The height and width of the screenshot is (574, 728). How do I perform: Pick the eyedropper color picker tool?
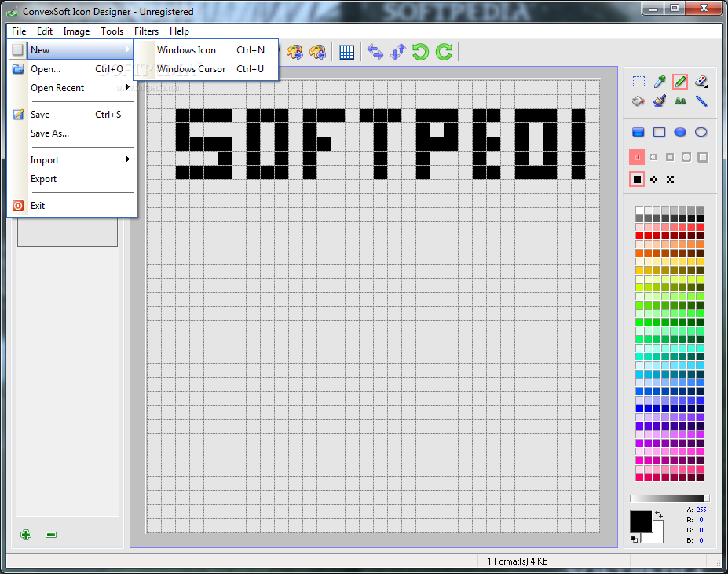click(x=660, y=82)
